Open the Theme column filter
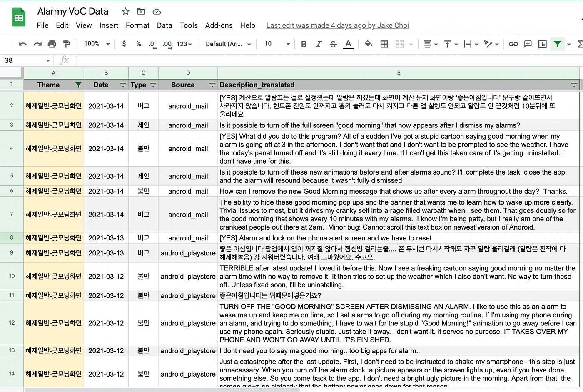Screen dimensions: 583x392 click(x=78, y=85)
